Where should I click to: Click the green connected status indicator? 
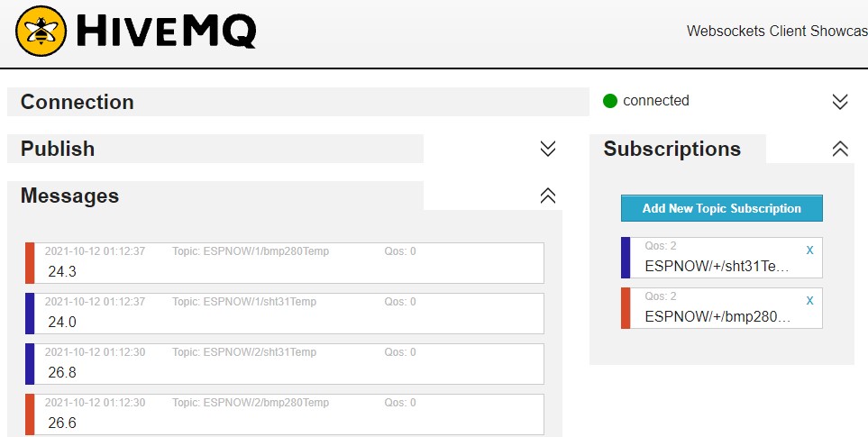(x=610, y=101)
